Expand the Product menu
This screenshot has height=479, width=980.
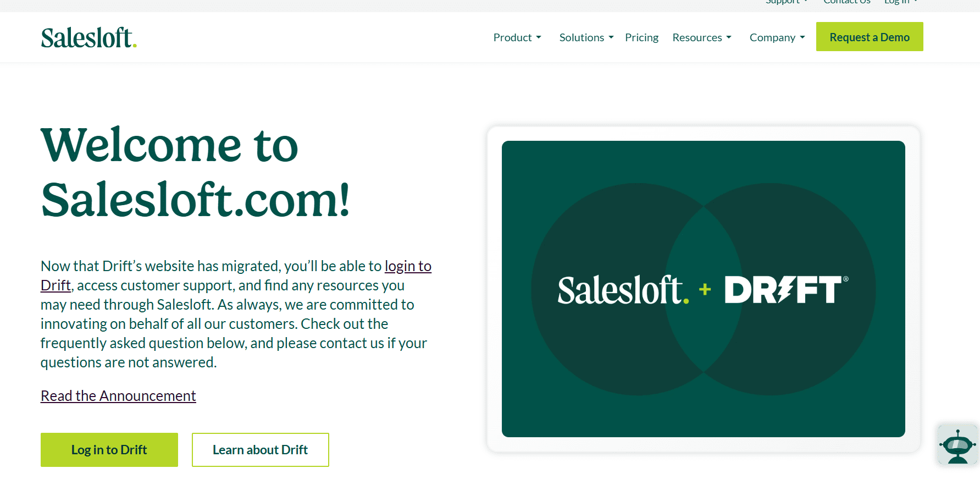[x=517, y=37]
